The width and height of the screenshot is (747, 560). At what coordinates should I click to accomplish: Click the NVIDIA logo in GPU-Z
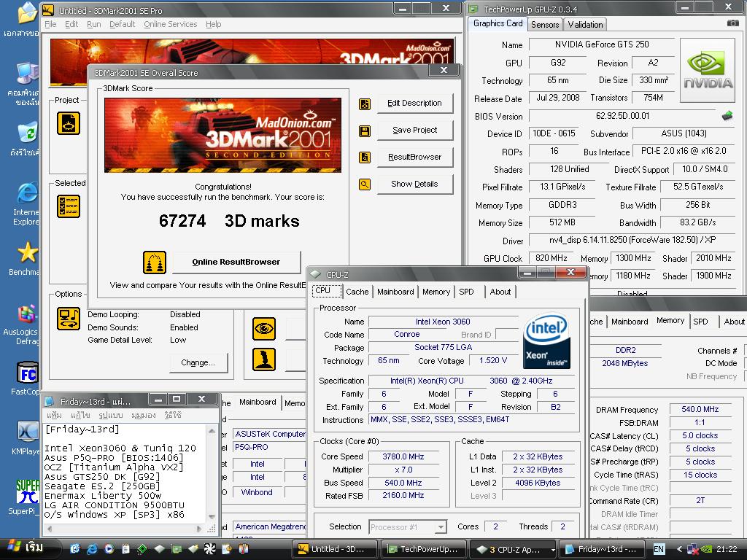pyautogui.click(x=708, y=71)
